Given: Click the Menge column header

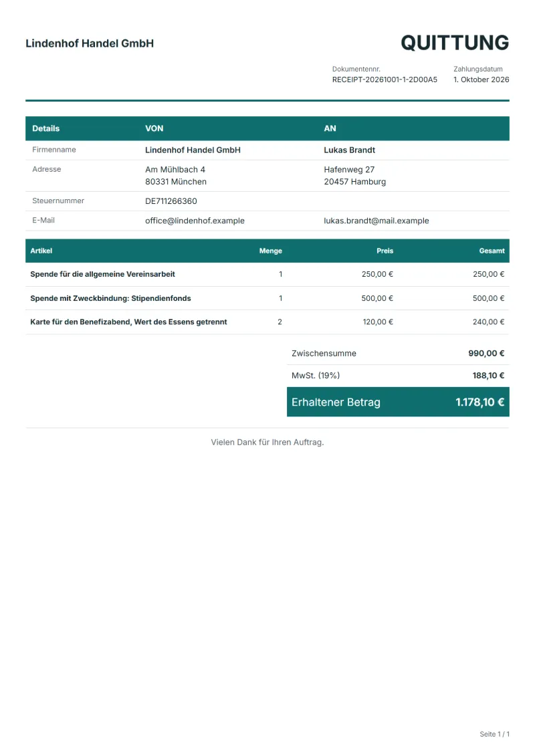Looking at the screenshot, I should click(x=271, y=251).
